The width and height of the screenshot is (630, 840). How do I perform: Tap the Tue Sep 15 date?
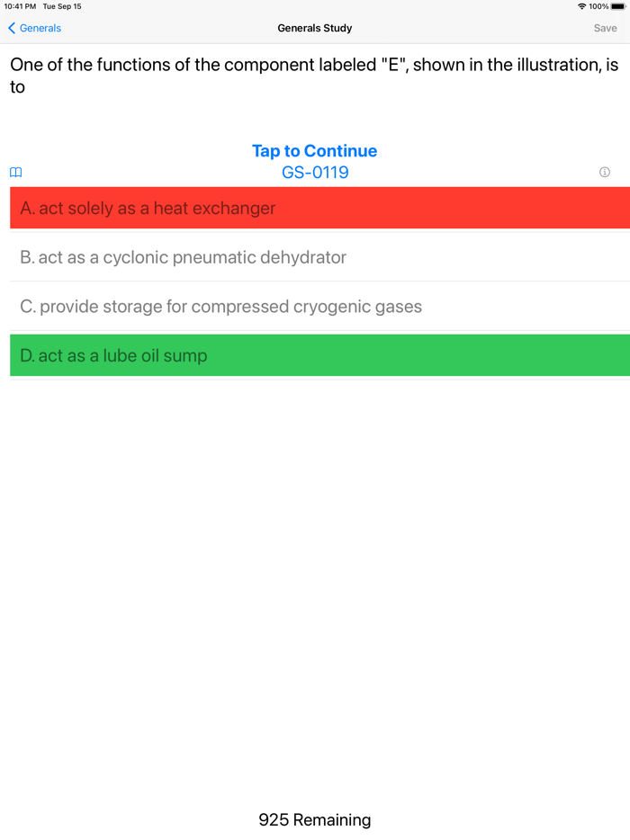pos(62,6)
